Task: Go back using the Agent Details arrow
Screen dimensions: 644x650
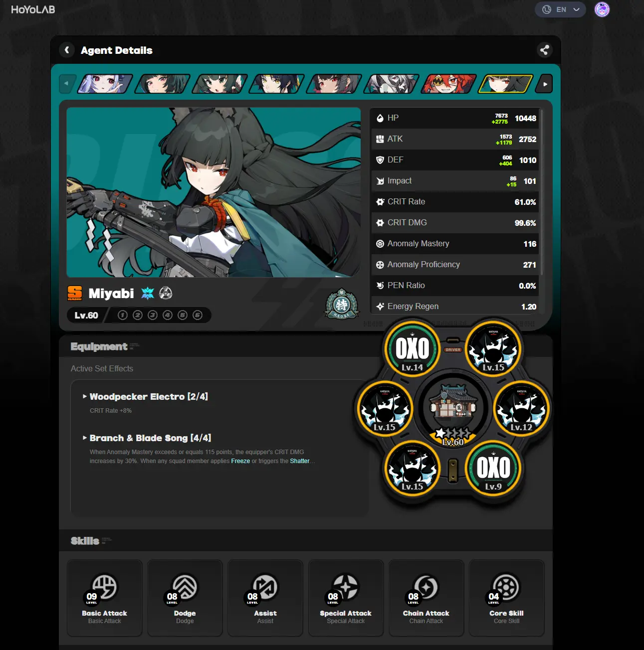Action: [x=67, y=50]
